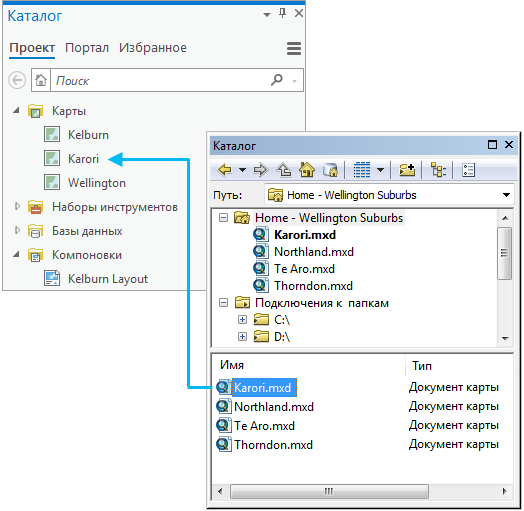
Task: Click the Connect To Folder icon
Action: [407, 170]
